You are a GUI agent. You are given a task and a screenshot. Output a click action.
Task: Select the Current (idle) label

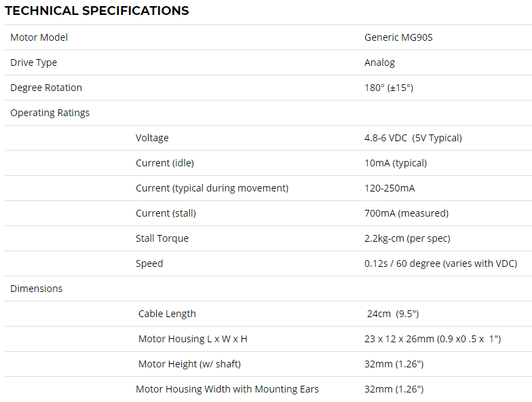[x=164, y=163]
